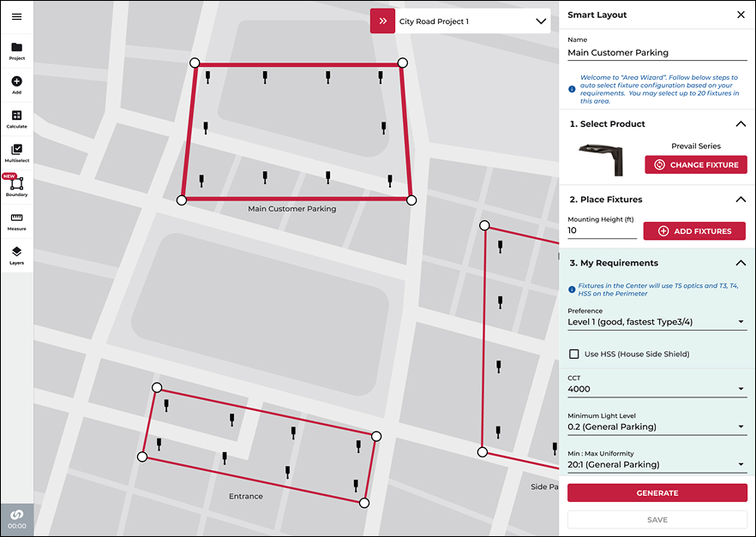Select bottom-left fixture in Main Customer Parking
The image size is (756, 537).
click(201, 181)
